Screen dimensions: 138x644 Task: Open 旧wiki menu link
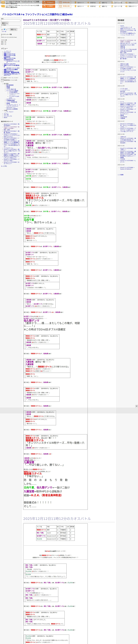point(5,118)
